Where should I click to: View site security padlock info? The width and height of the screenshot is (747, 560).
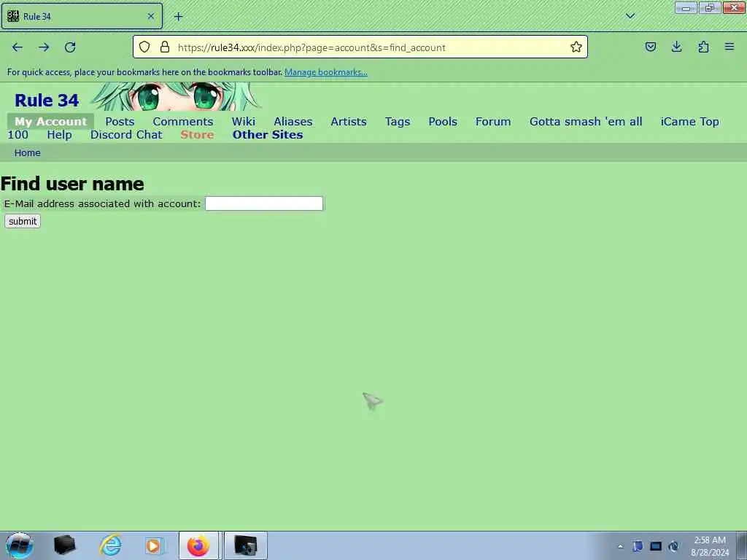pos(165,47)
